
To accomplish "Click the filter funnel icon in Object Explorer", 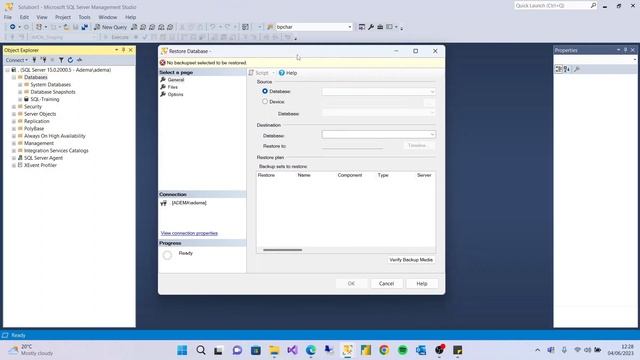I will point(61,60).
